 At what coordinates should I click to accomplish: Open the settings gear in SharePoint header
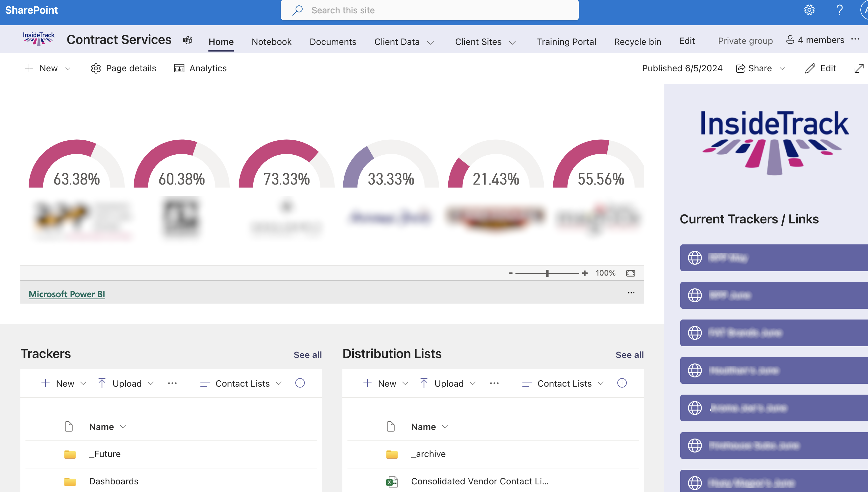point(809,10)
